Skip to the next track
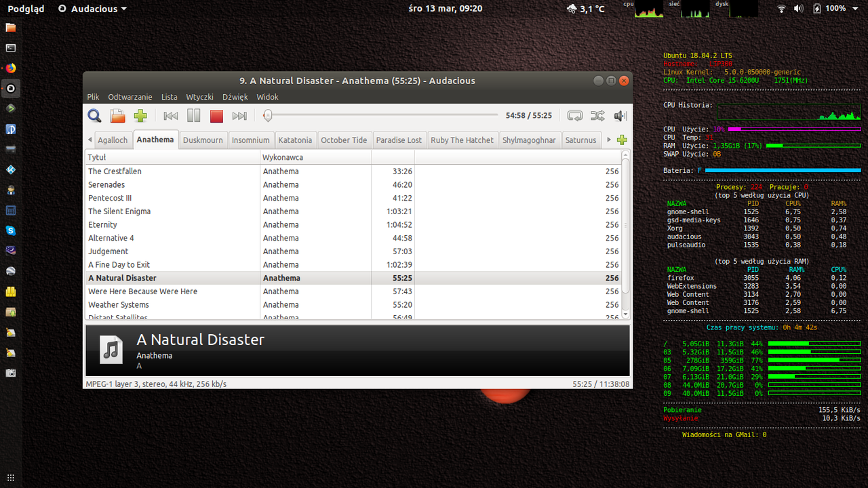 click(239, 116)
